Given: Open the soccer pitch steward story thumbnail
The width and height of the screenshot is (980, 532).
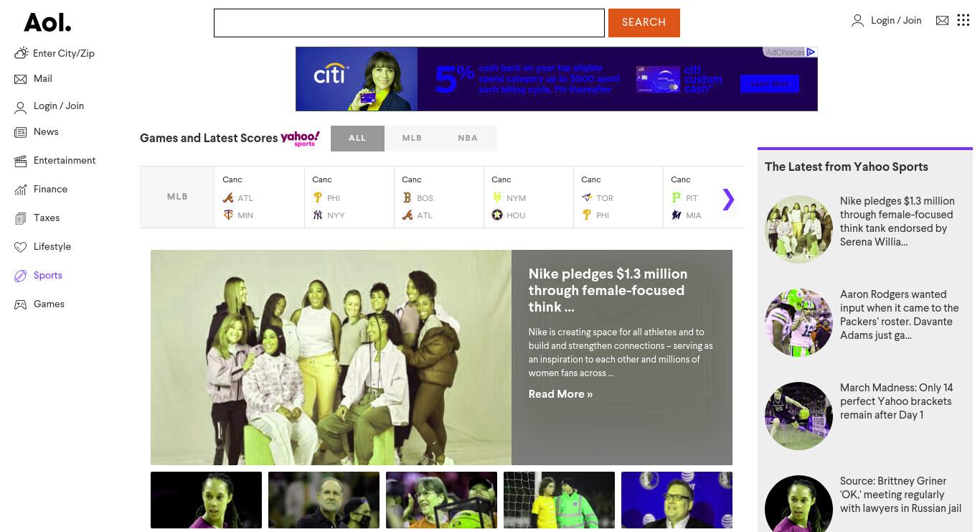Looking at the screenshot, I should click(559, 500).
